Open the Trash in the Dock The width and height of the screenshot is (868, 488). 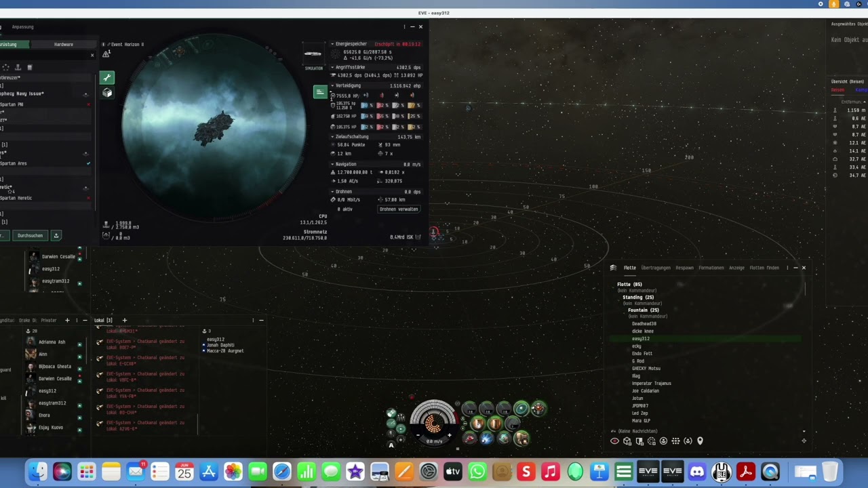click(x=830, y=471)
